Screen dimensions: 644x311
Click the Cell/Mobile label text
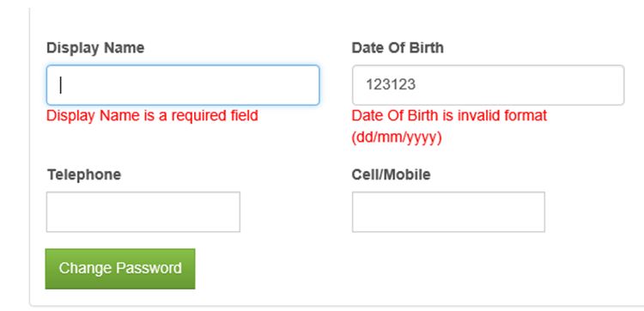[x=391, y=174]
